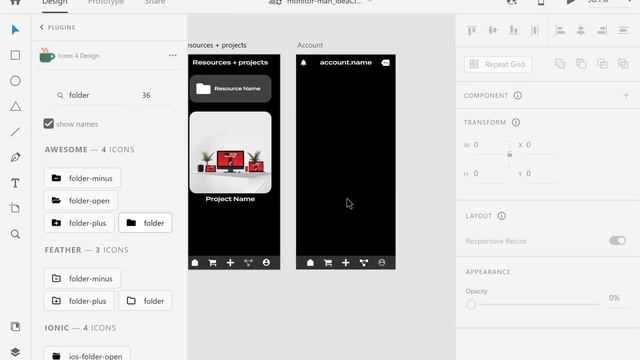The height and width of the screenshot is (360, 640).
Task: Adjust the Opacity slider handle
Action: click(x=471, y=304)
